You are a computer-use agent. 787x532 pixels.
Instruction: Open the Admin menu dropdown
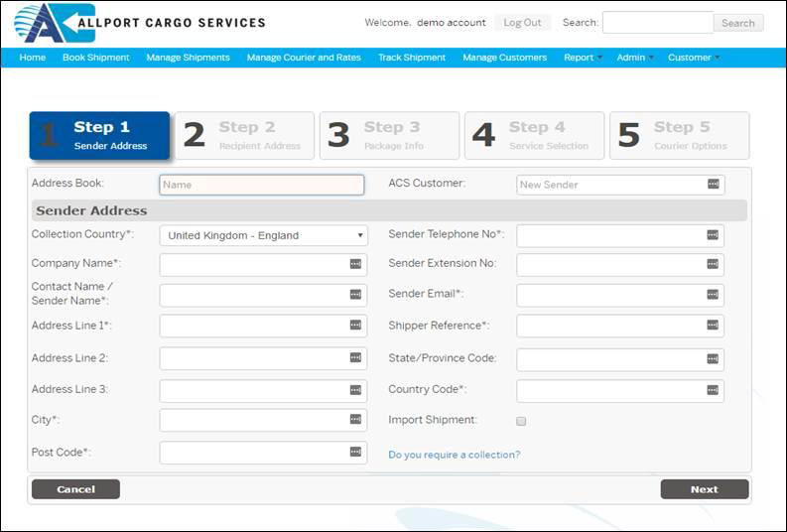(x=634, y=58)
